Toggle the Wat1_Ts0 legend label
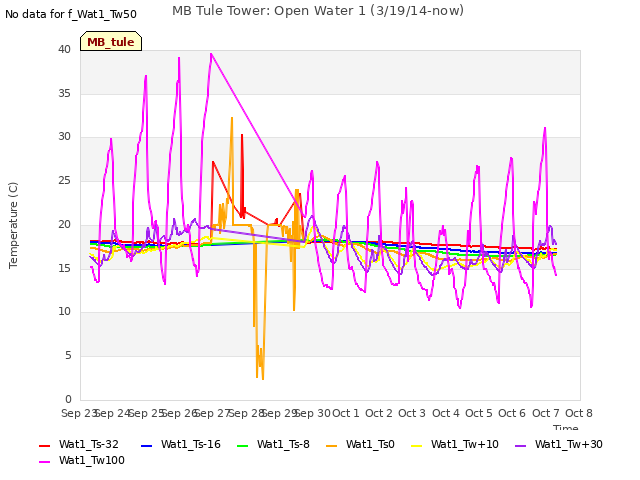This screenshot has width=640, height=480. coord(370,444)
